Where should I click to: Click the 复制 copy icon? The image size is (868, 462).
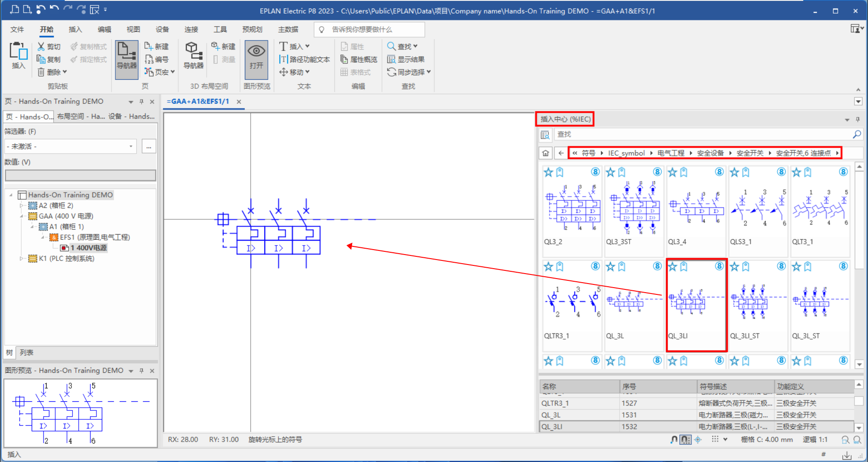pyautogui.click(x=41, y=59)
